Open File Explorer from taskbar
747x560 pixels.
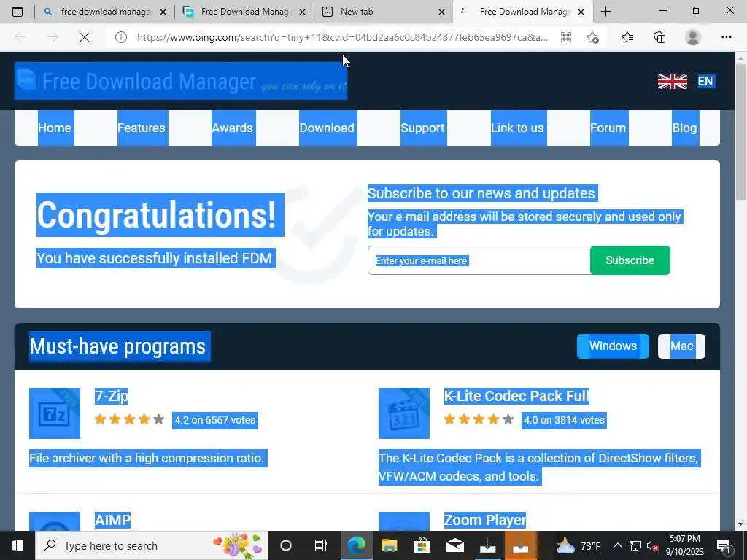pyautogui.click(x=389, y=545)
